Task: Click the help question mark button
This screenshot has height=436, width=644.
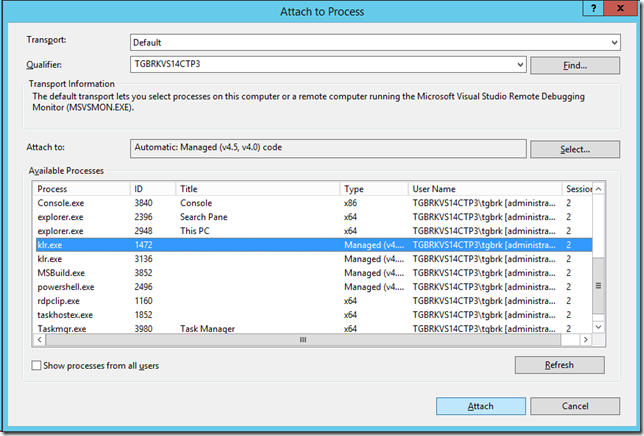Action: [x=594, y=8]
